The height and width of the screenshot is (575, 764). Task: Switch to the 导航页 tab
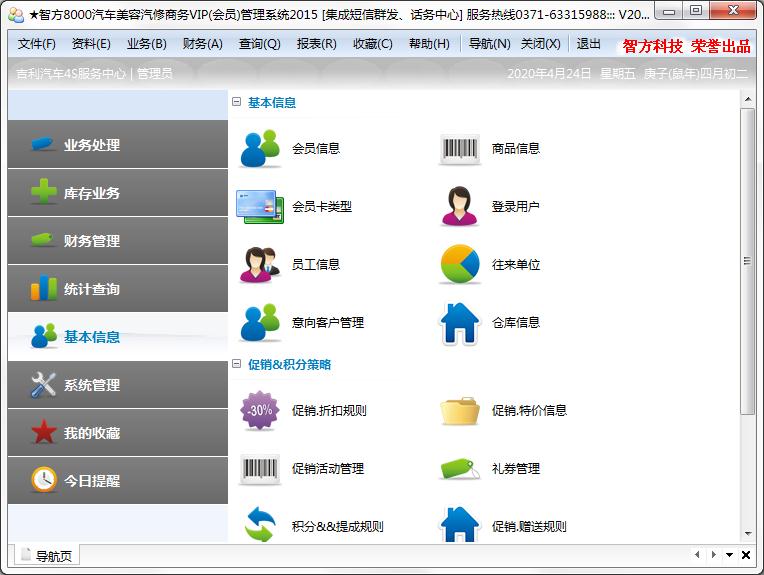[x=47, y=556]
